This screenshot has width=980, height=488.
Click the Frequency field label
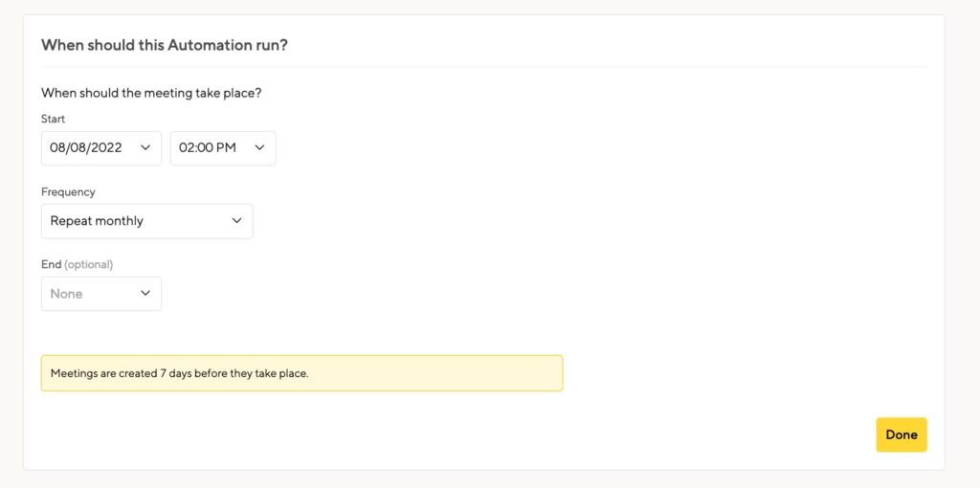pos(68,191)
